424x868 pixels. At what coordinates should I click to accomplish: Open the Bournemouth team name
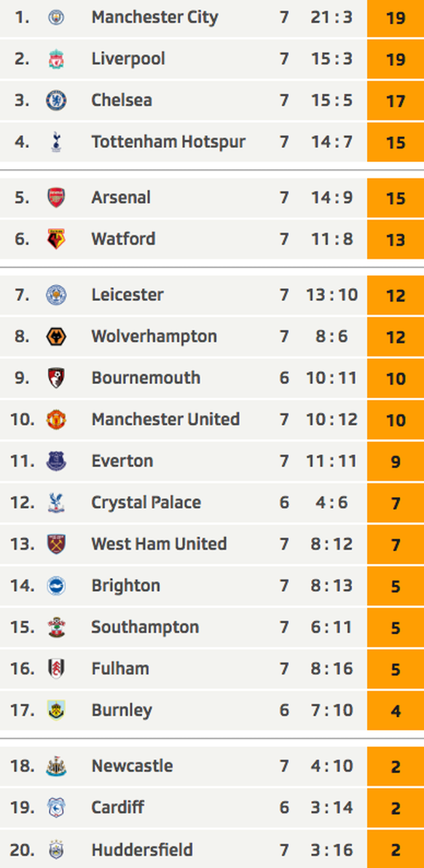tap(146, 378)
